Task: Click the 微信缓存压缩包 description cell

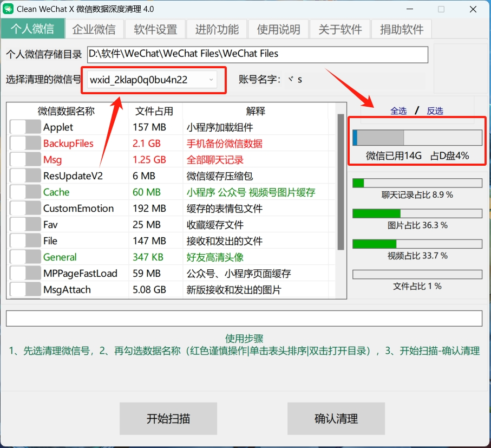Action: (x=220, y=176)
